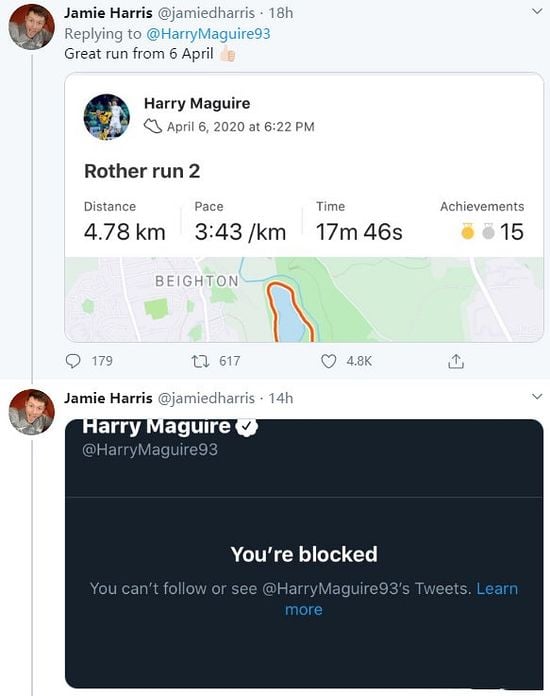Click the gold medal achievement icon
The width and height of the screenshot is (550, 696).
click(467, 231)
